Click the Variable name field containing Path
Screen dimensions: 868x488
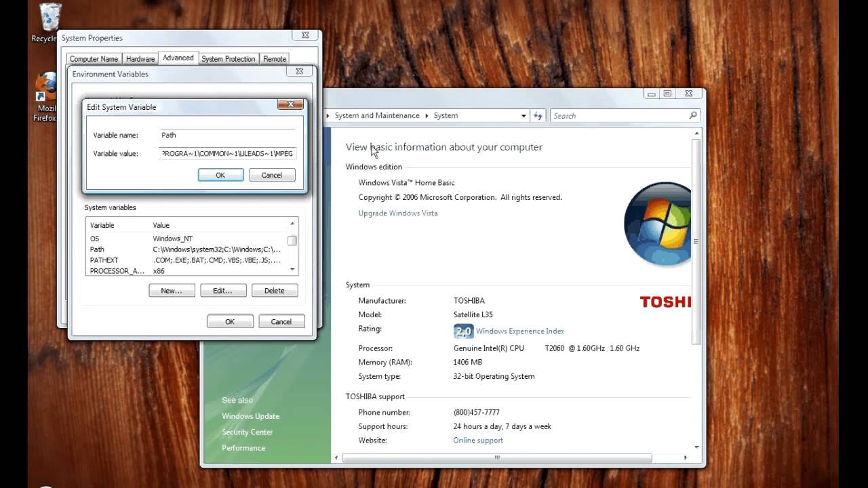click(x=228, y=135)
